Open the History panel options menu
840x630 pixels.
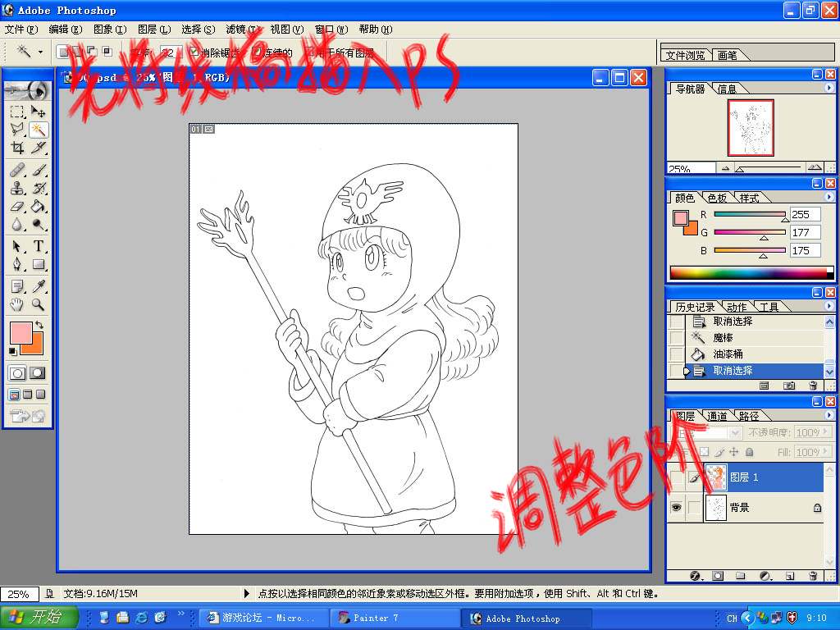(829, 306)
